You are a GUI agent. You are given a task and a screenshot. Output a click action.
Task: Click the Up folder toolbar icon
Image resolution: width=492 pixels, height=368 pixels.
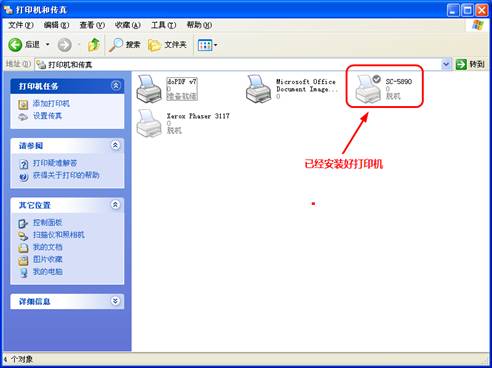[x=94, y=45]
